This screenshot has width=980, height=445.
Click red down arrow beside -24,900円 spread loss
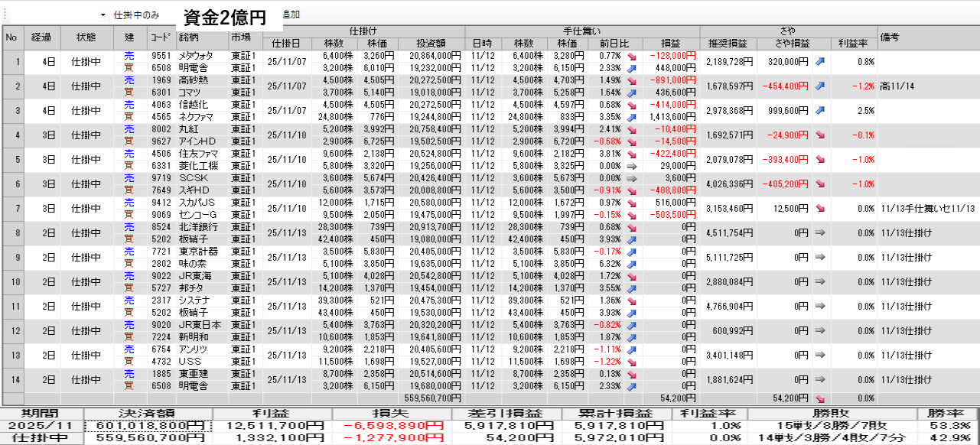(820, 135)
